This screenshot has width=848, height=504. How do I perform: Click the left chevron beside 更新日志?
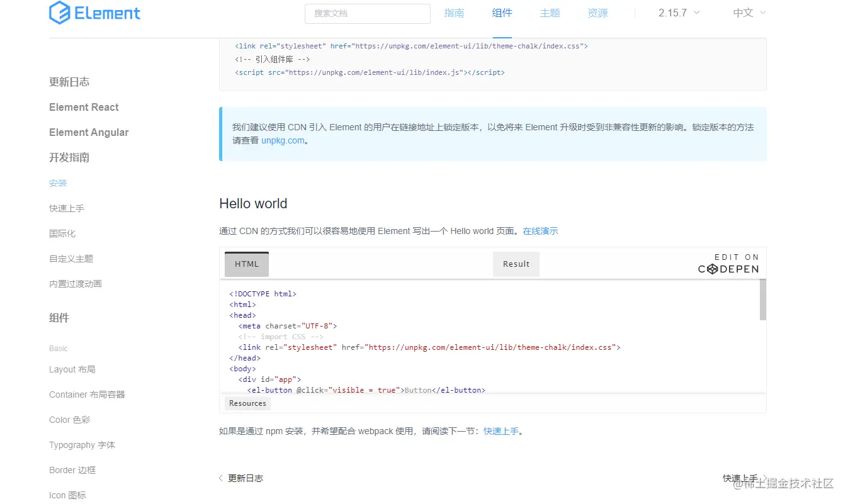[x=221, y=478]
